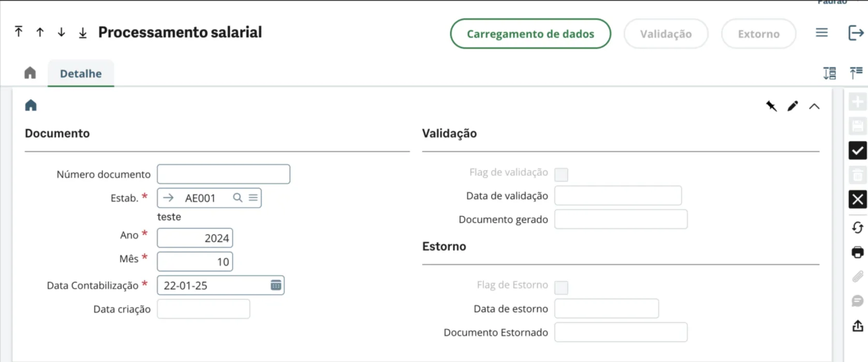868x362 pixels.
Task: Click the Ano field showing 2024
Action: tap(195, 238)
